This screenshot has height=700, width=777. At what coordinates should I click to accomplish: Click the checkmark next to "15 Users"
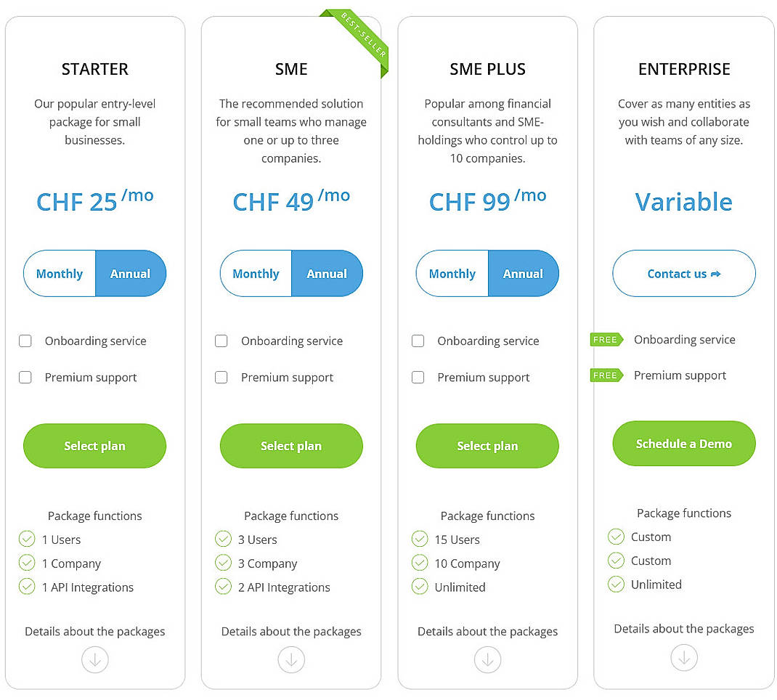tap(420, 540)
